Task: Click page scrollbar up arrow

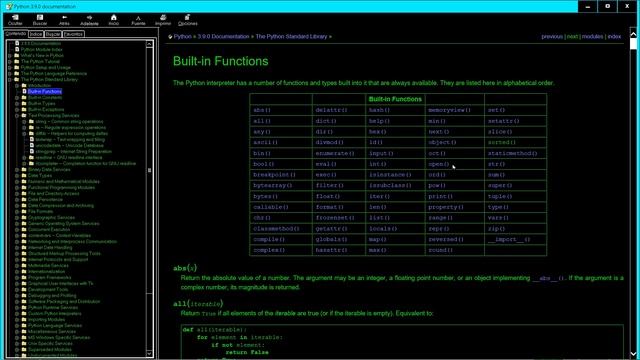Action: [x=633, y=34]
